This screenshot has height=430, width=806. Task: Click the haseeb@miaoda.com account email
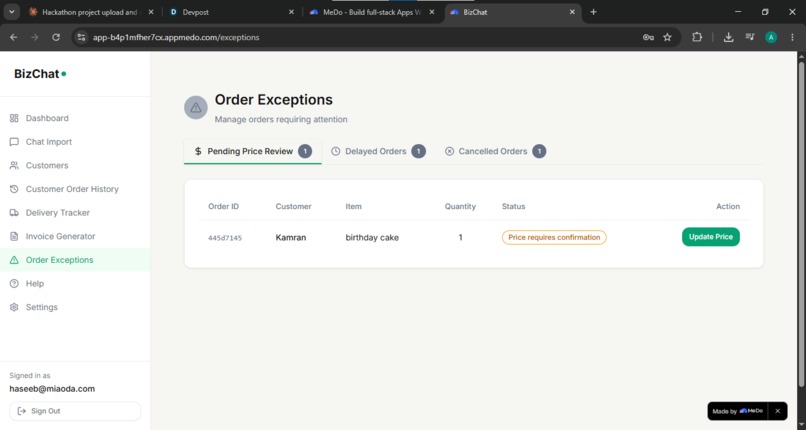coord(52,389)
